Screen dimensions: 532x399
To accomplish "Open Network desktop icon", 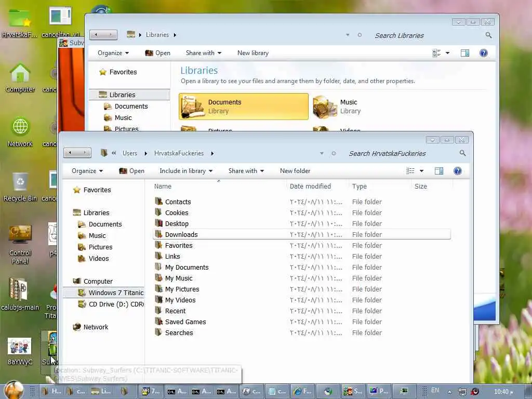I will [20, 132].
